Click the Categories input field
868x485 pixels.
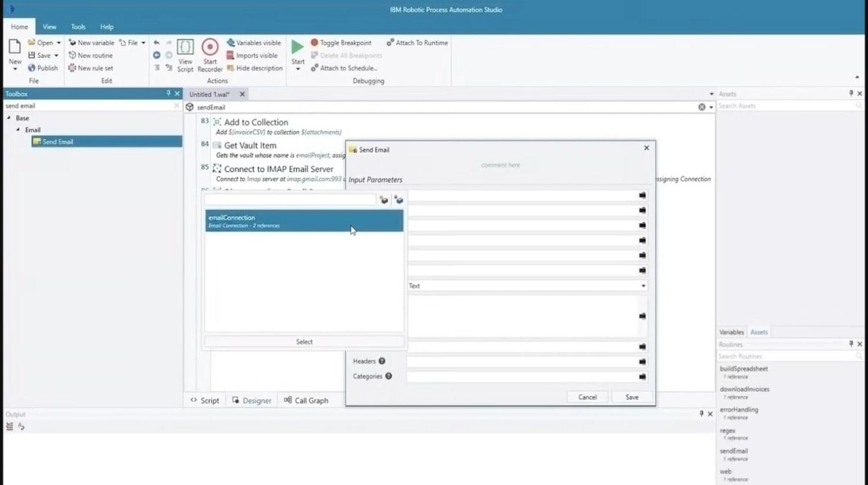point(522,377)
